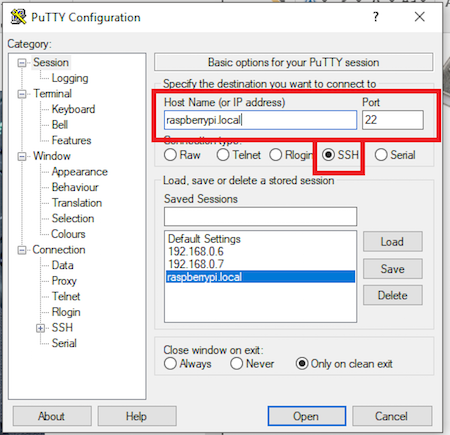
Task: Collapse the Session tree node
Action: click(x=22, y=63)
